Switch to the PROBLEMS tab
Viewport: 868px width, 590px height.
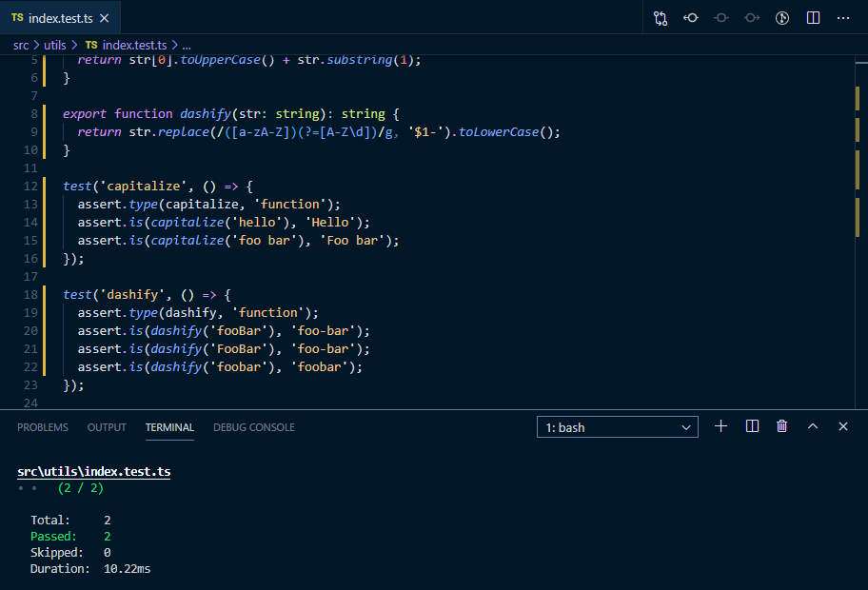pyautogui.click(x=42, y=427)
